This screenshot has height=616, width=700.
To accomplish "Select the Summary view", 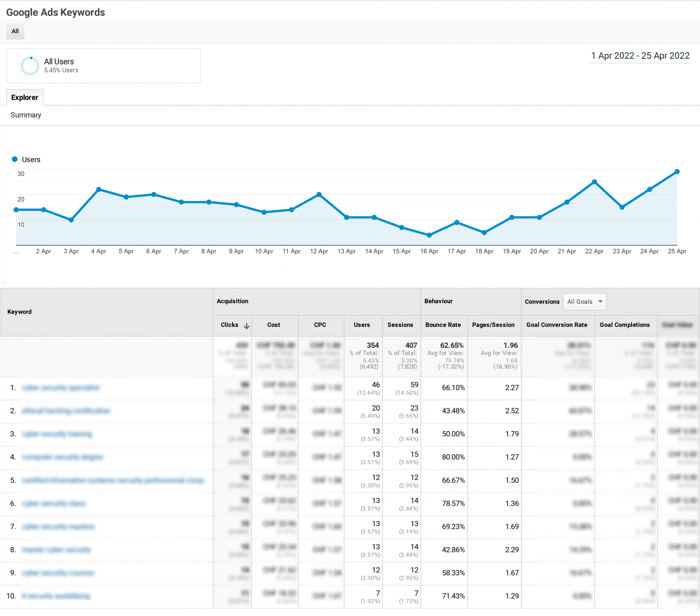I will (x=26, y=115).
